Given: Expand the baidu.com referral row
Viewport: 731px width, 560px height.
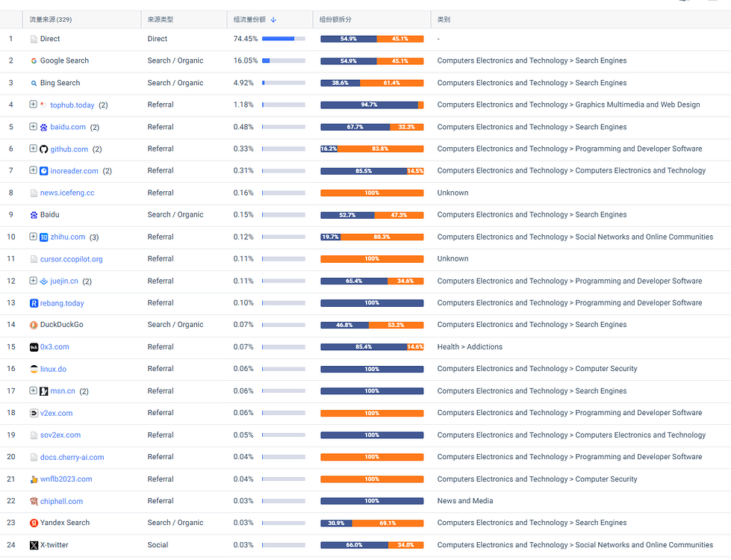Looking at the screenshot, I should point(33,126).
